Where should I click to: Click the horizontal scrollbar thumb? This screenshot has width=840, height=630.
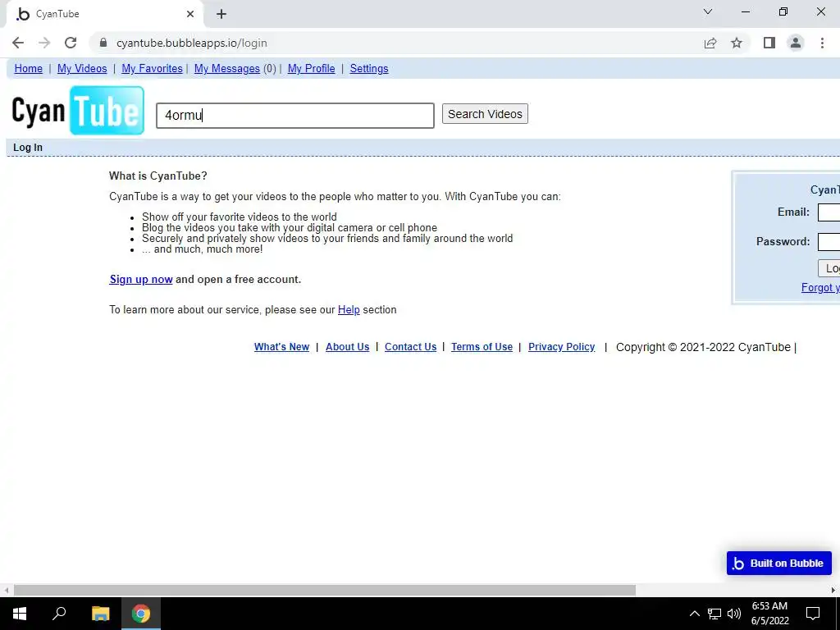pos(325,591)
